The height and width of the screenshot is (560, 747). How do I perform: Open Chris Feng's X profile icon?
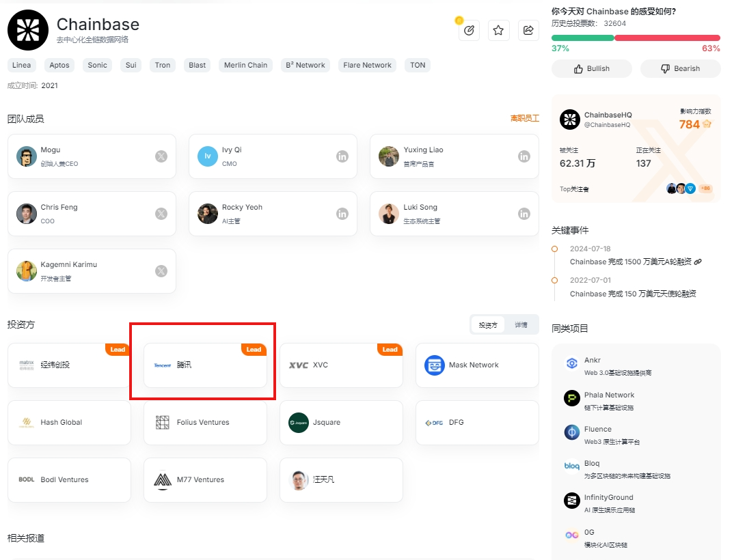tap(161, 214)
